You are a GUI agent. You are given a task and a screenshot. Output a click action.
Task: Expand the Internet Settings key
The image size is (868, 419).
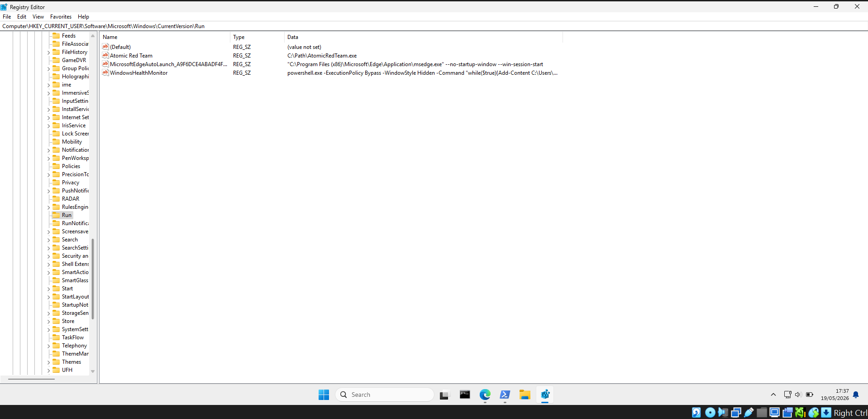49,118
